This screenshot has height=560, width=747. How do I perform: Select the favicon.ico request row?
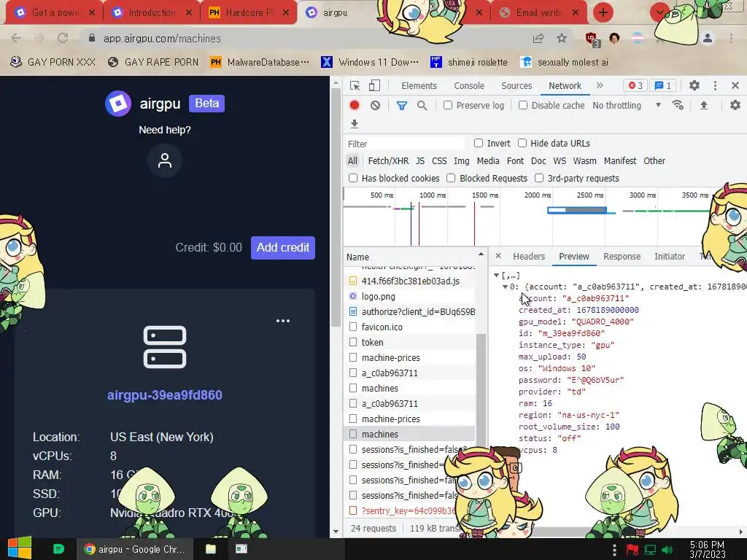pyautogui.click(x=409, y=327)
